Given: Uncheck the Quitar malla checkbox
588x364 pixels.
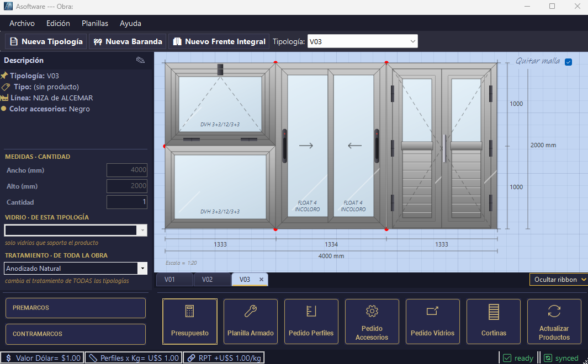Looking at the screenshot, I should pyautogui.click(x=569, y=62).
